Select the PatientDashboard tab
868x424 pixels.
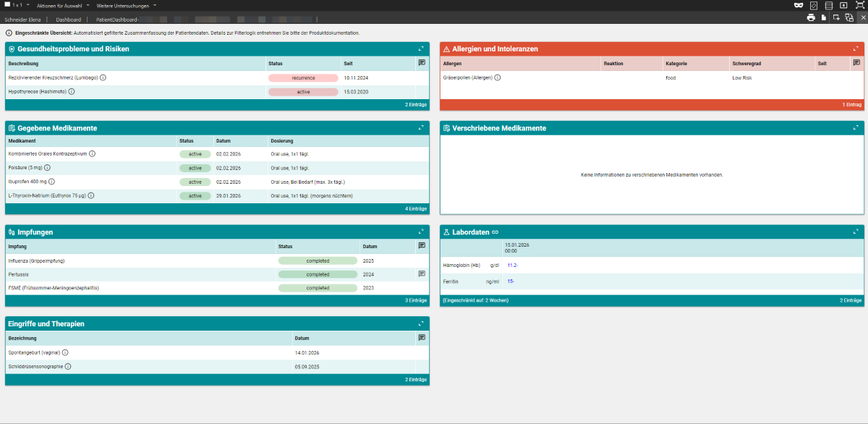[x=117, y=19]
